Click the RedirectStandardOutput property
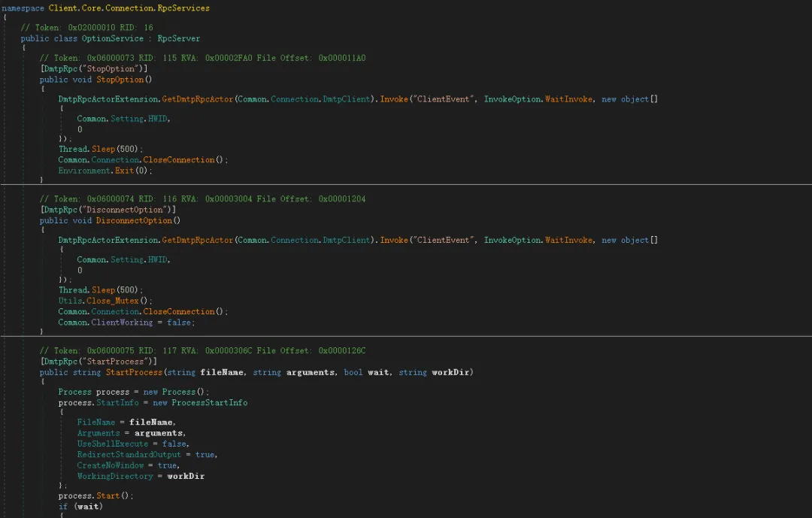Viewport: 812px width, 518px height. 129,455
